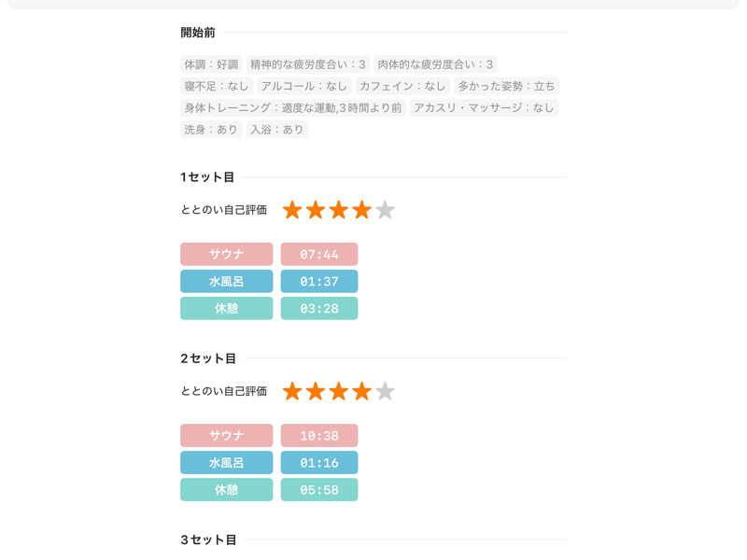The height and width of the screenshot is (560, 747).
Task: Click the 07:44 sauna time in set 1
Action: pyautogui.click(x=319, y=254)
